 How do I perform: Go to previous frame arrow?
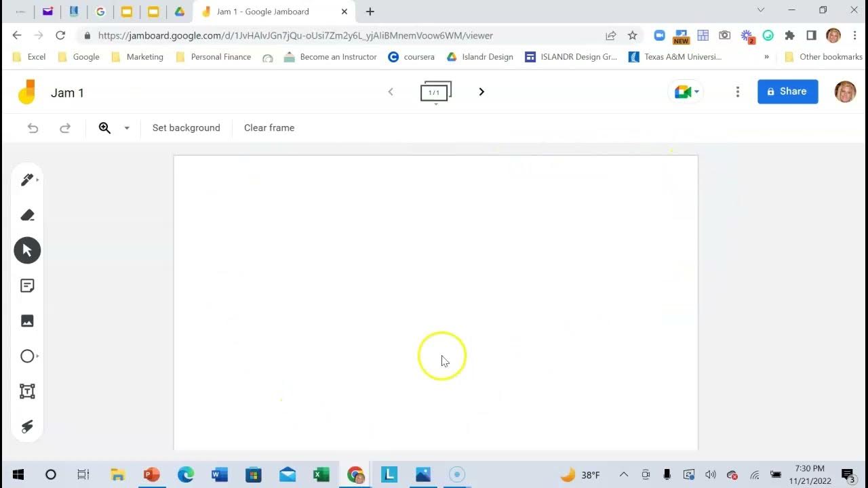391,91
